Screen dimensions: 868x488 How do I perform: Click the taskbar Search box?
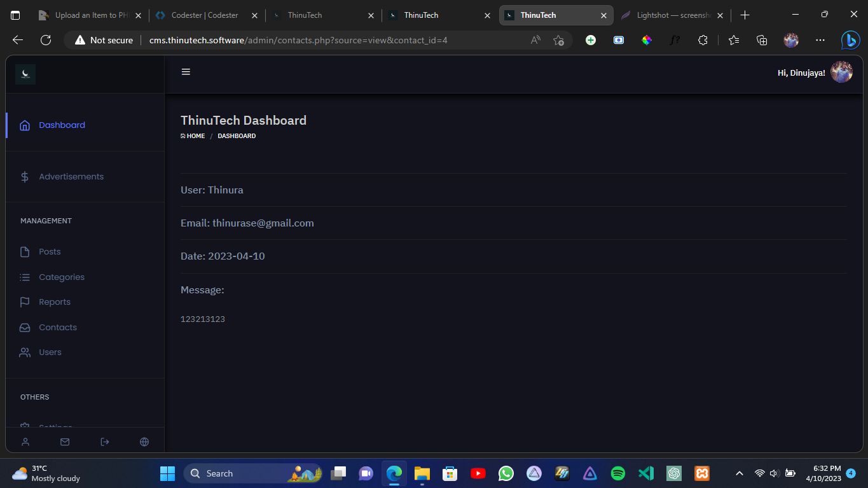coord(253,473)
